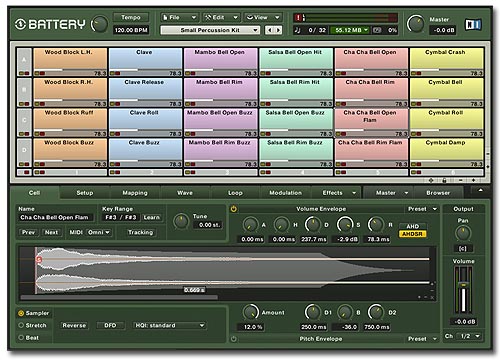
Task: Click the CPU meter icon beside 0%
Action: click(377, 30)
